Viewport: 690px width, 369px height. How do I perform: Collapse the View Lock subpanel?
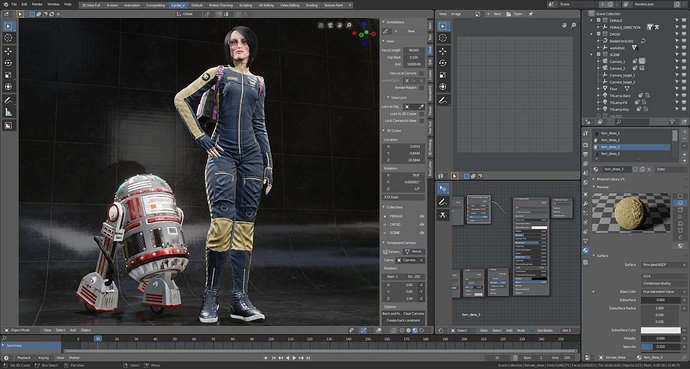(x=388, y=97)
